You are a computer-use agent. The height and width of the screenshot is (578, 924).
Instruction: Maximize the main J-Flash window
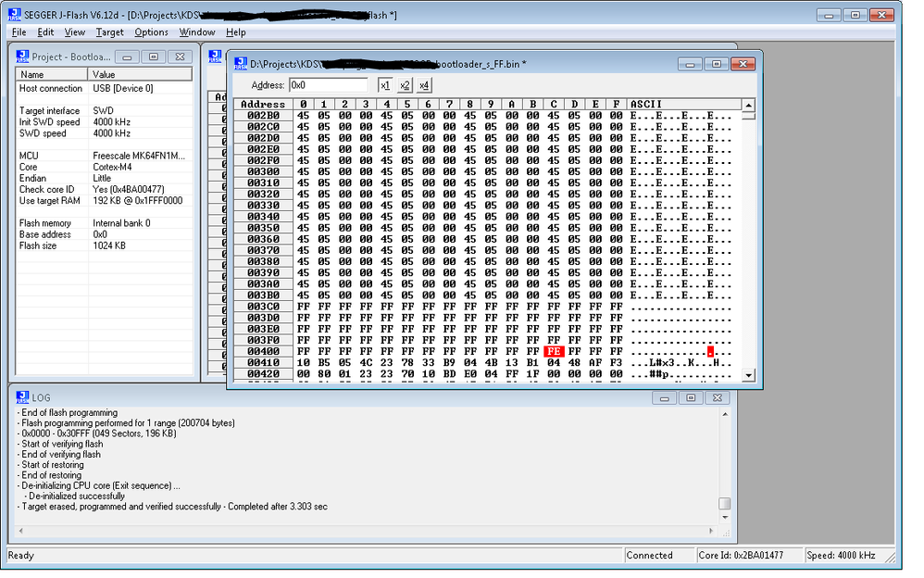click(x=855, y=15)
